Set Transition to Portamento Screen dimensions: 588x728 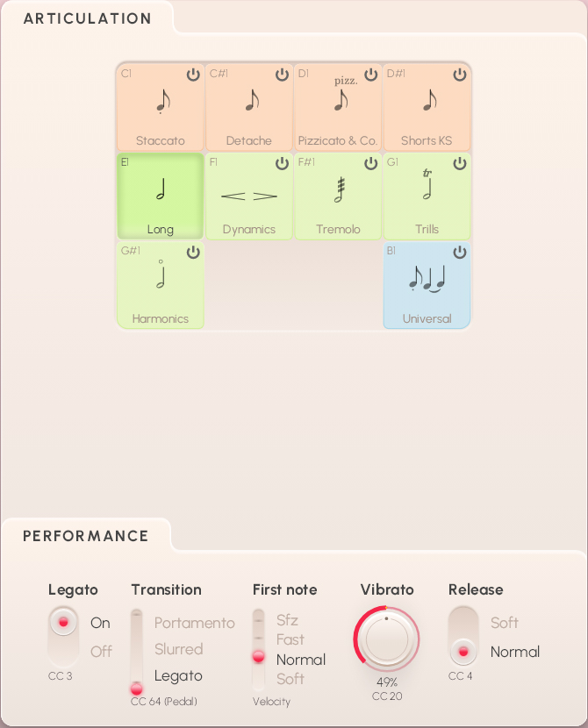(194, 623)
